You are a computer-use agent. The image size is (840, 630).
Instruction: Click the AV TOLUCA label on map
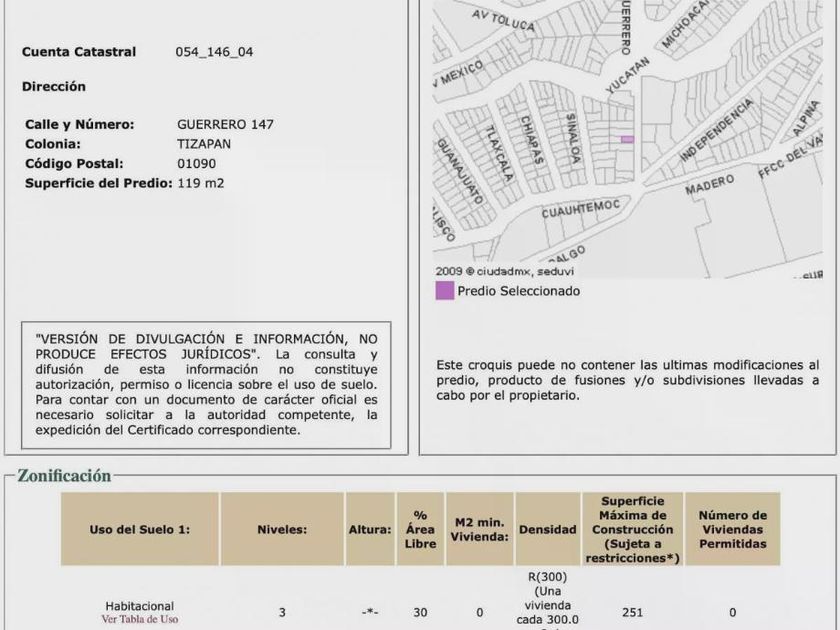503,20
